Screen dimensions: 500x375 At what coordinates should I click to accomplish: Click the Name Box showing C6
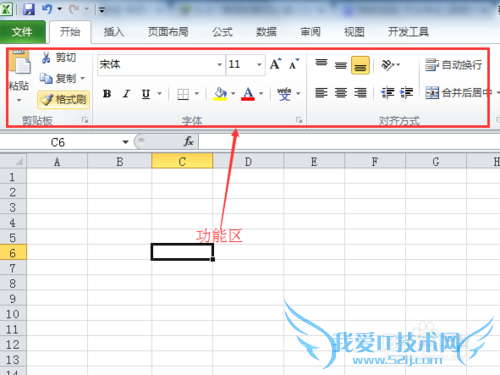(x=59, y=142)
